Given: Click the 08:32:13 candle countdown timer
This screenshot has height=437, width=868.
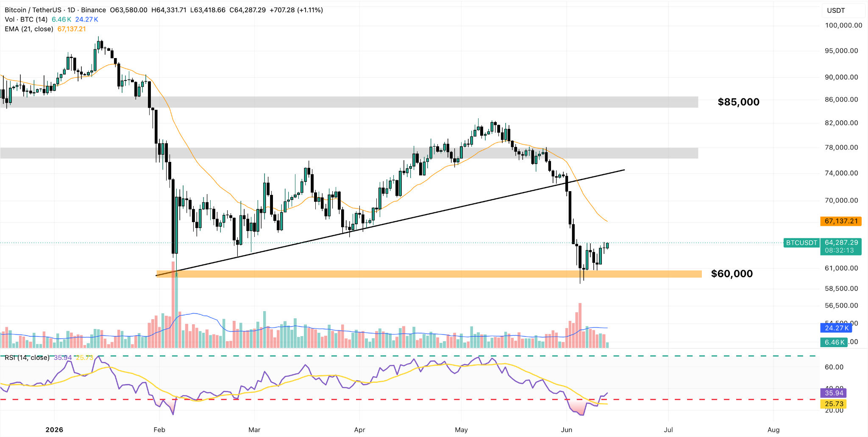Looking at the screenshot, I should [x=839, y=251].
